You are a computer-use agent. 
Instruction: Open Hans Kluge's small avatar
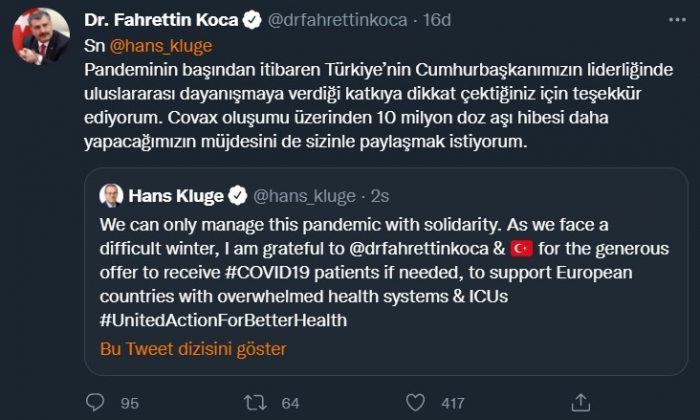coord(111,195)
